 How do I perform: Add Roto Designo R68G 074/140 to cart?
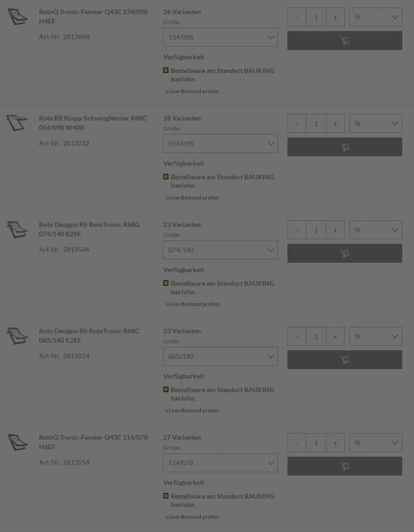(x=344, y=253)
